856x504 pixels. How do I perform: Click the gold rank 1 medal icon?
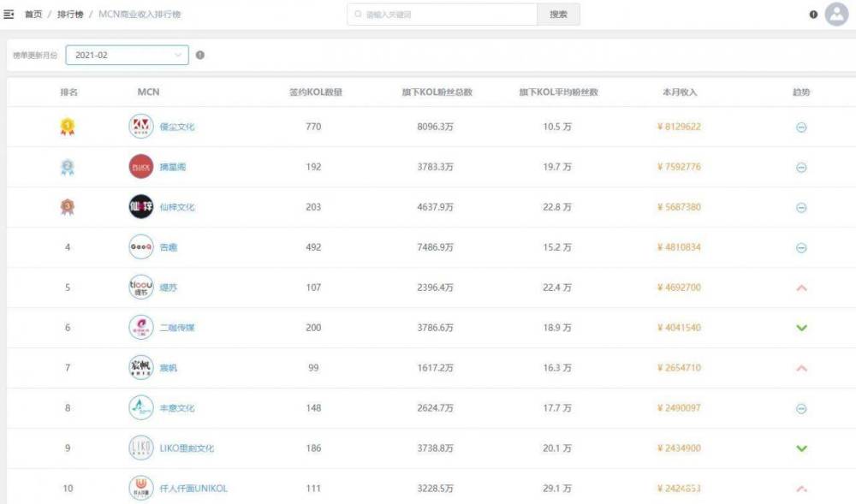pos(67,127)
